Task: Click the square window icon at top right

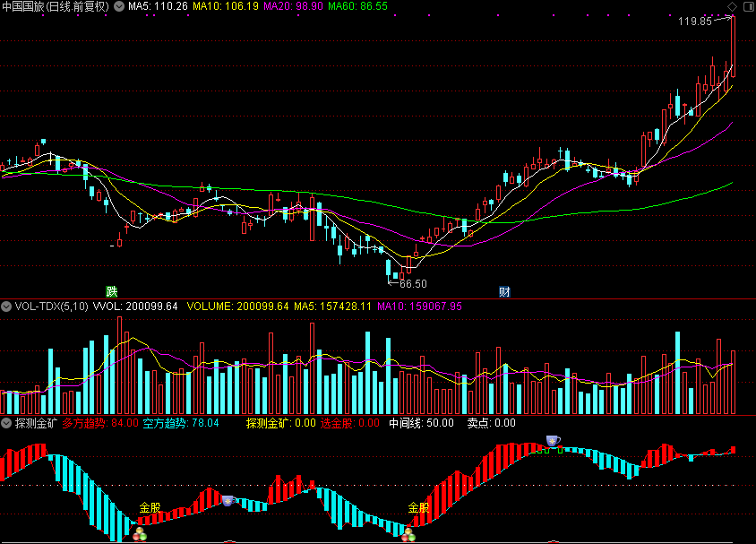Action: pos(749,7)
